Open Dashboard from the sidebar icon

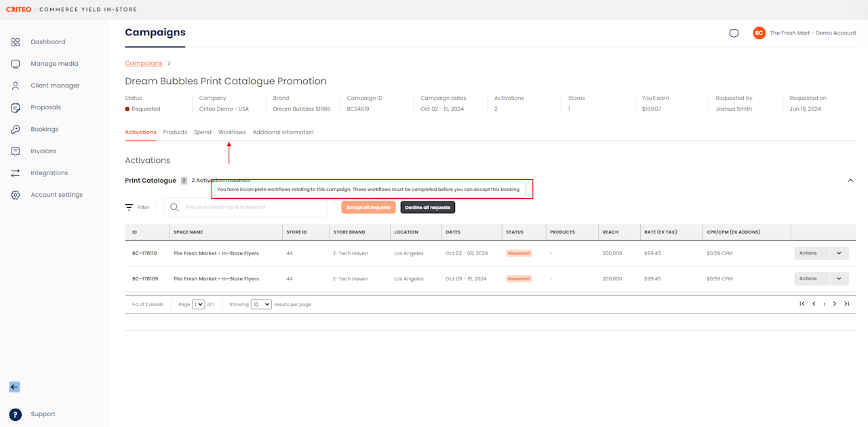coord(16,42)
